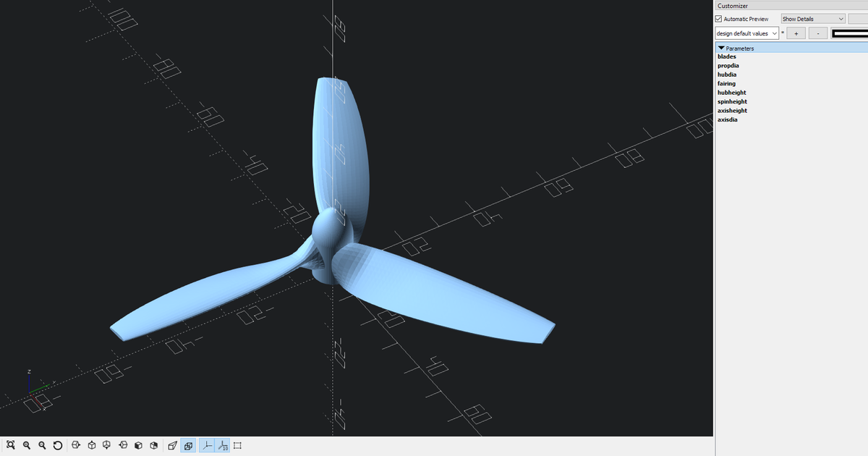This screenshot has height=456, width=868.
Task: Switch to right side view
Action: click(76, 445)
